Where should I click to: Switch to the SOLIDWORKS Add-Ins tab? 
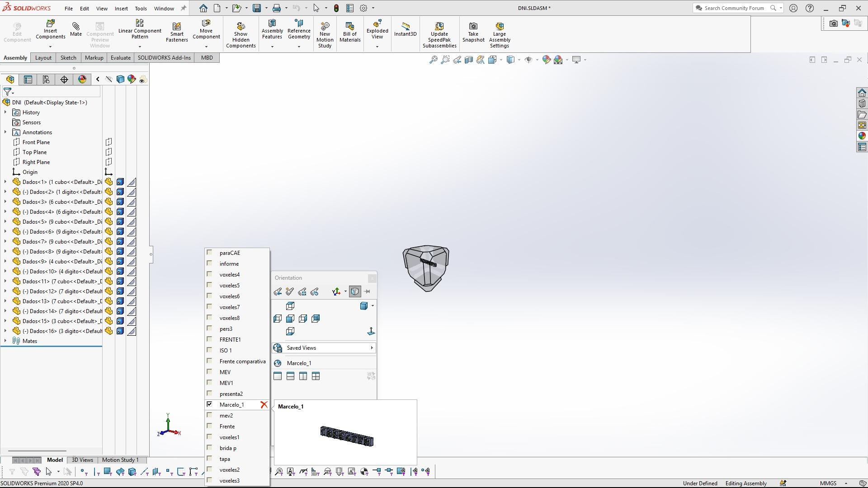tap(164, 58)
